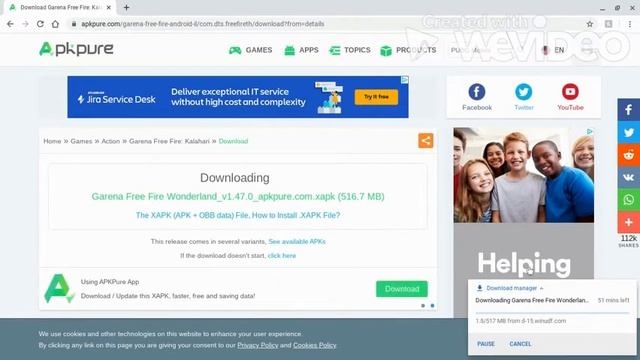Click the Jira Service Desk banner ad

[x=238, y=97]
